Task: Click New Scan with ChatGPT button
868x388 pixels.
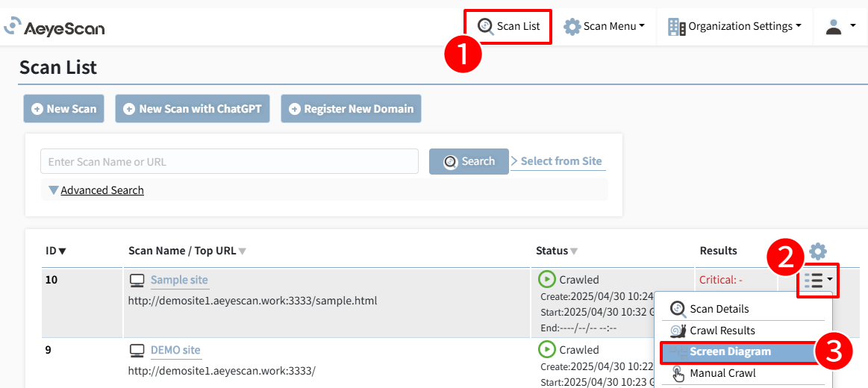Action: coord(192,109)
